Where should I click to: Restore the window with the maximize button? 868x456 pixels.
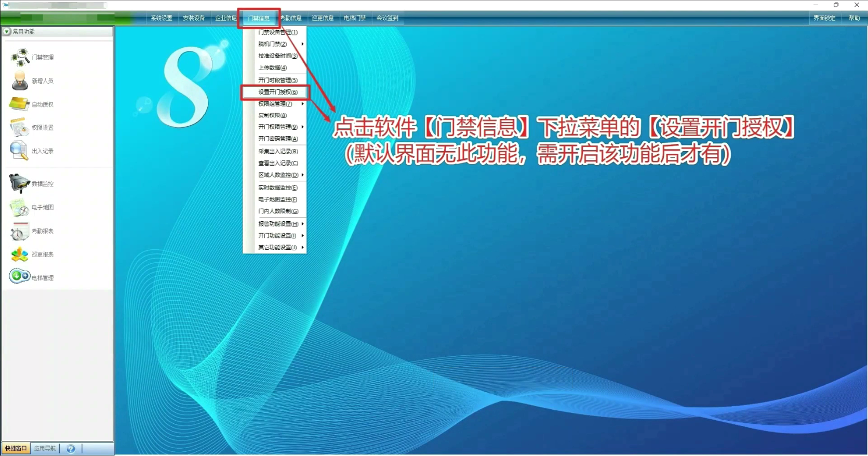click(836, 5)
